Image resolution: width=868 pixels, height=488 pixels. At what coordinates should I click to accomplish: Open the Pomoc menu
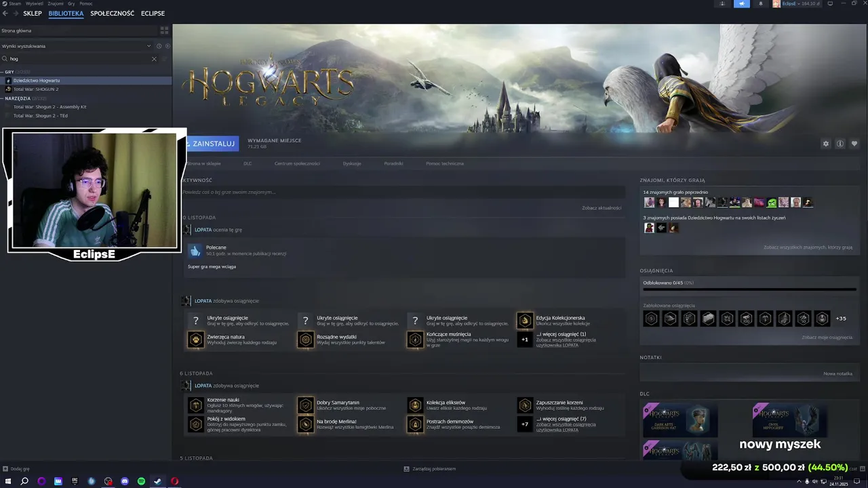pos(86,3)
